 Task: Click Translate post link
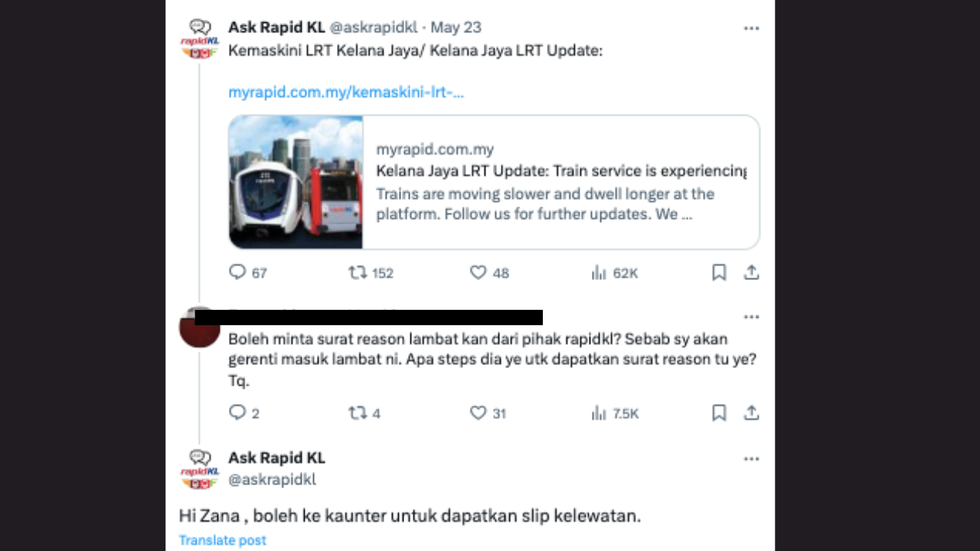[x=223, y=540]
